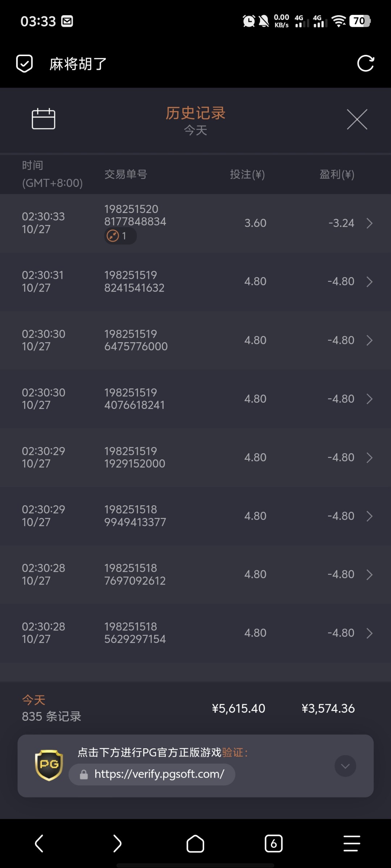Image resolution: width=391 pixels, height=868 pixels.
Task: Refresh the page with the reload icon
Action: click(x=365, y=64)
